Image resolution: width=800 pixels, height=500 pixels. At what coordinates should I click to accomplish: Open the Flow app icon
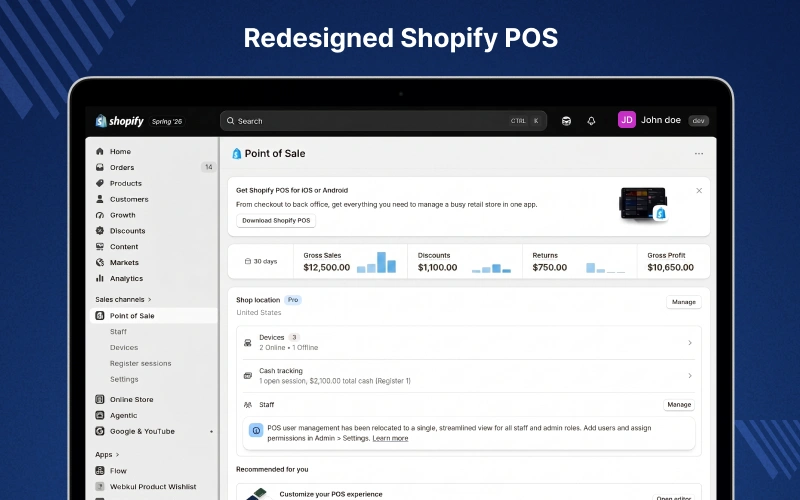pos(100,471)
